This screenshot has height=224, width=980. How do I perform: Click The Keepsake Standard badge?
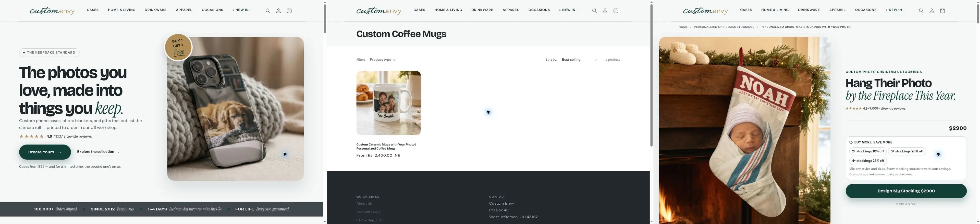click(50, 53)
